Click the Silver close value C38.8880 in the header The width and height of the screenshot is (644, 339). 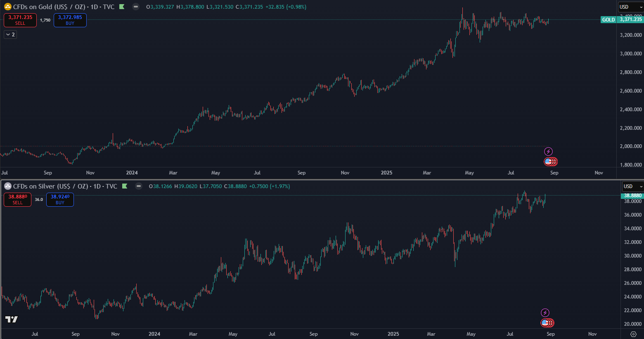pyautogui.click(x=235, y=186)
